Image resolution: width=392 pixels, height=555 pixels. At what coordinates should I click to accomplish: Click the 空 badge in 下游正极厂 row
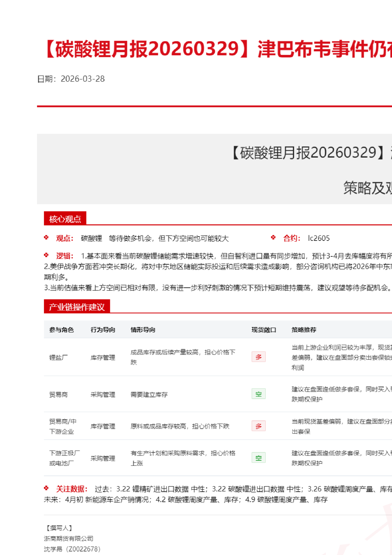pyautogui.click(x=258, y=458)
